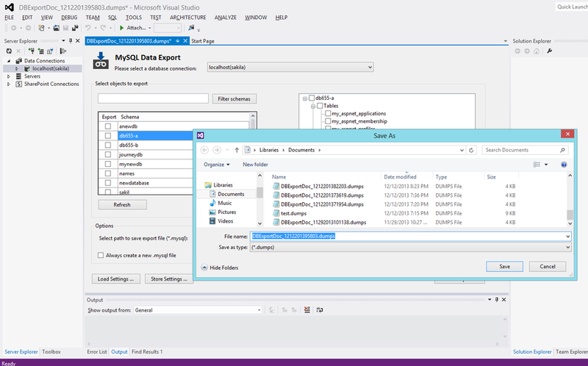Click the Refresh button under schemas
Image resolution: width=588 pixels, height=366 pixels.
coord(122,205)
